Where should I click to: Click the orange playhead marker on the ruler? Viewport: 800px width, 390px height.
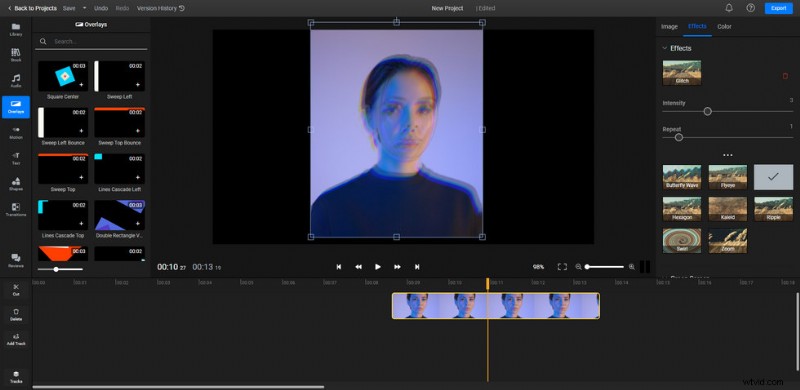(x=487, y=283)
